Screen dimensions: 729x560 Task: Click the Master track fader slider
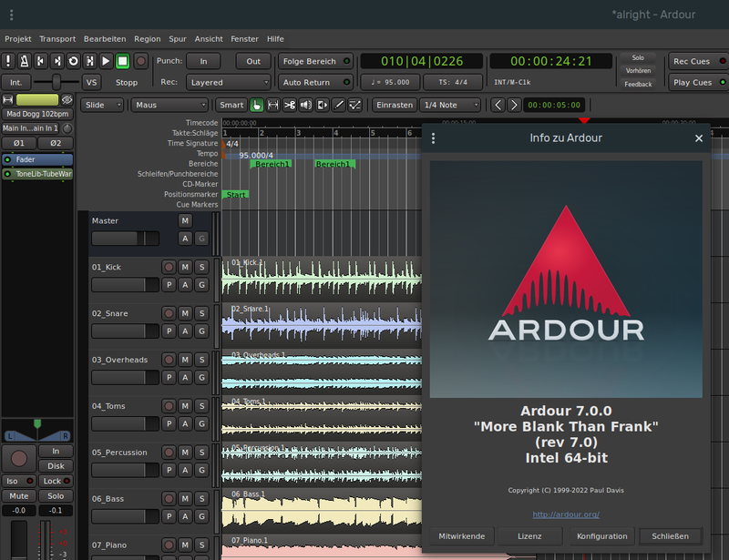(125, 239)
